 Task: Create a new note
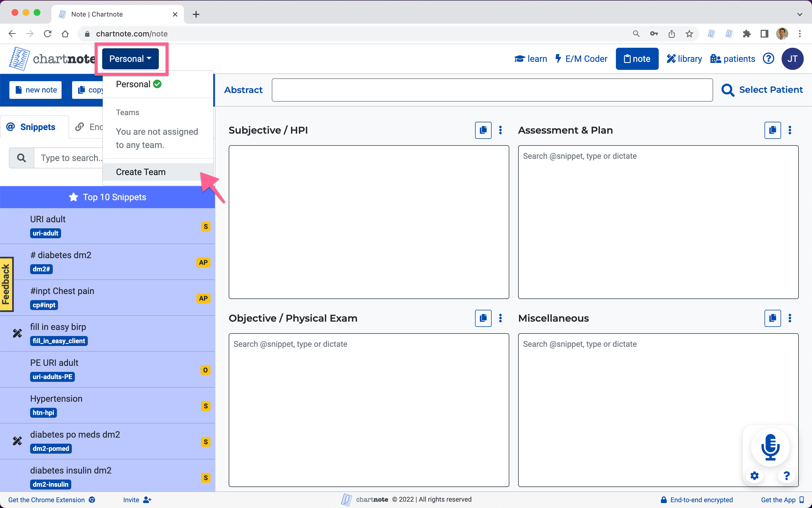(x=36, y=90)
